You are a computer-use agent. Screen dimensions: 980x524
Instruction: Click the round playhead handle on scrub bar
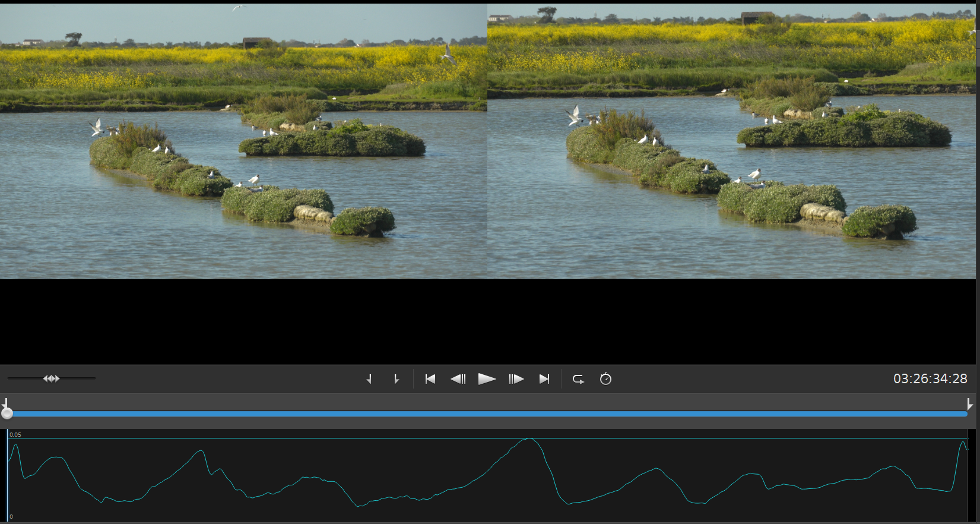click(7, 413)
